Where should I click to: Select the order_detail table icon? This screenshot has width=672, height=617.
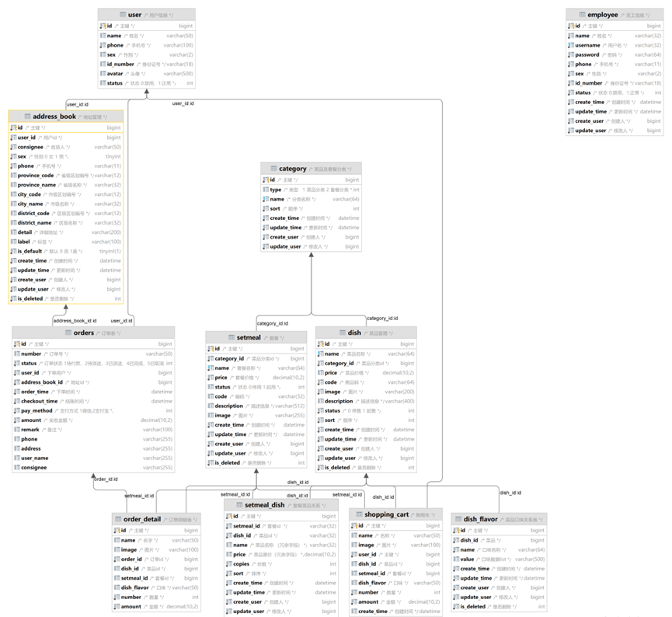(118, 519)
